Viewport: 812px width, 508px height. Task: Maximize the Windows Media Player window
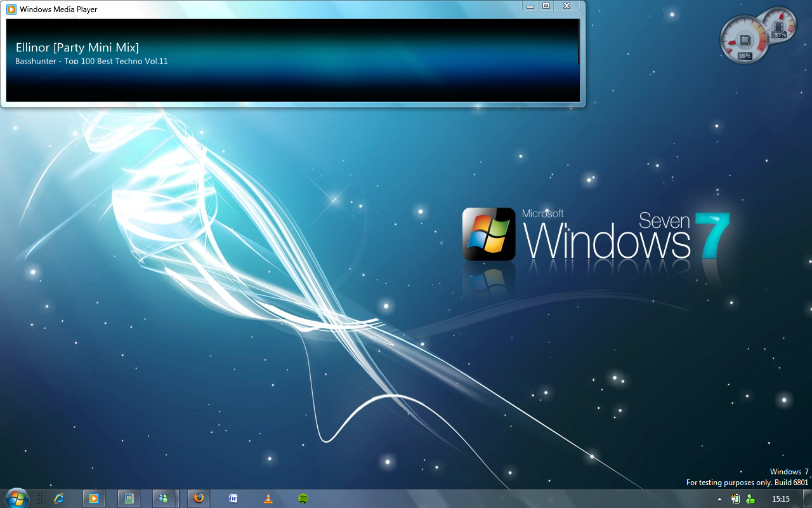coord(546,6)
